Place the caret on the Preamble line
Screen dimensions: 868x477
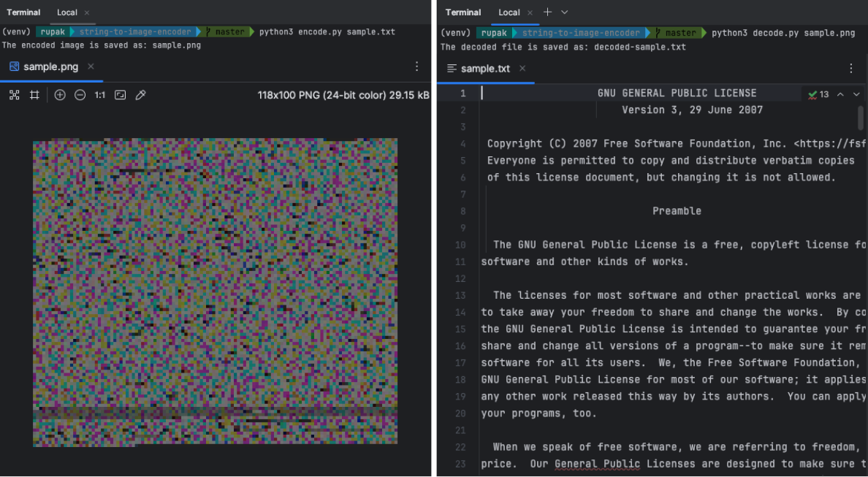tap(677, 210)
